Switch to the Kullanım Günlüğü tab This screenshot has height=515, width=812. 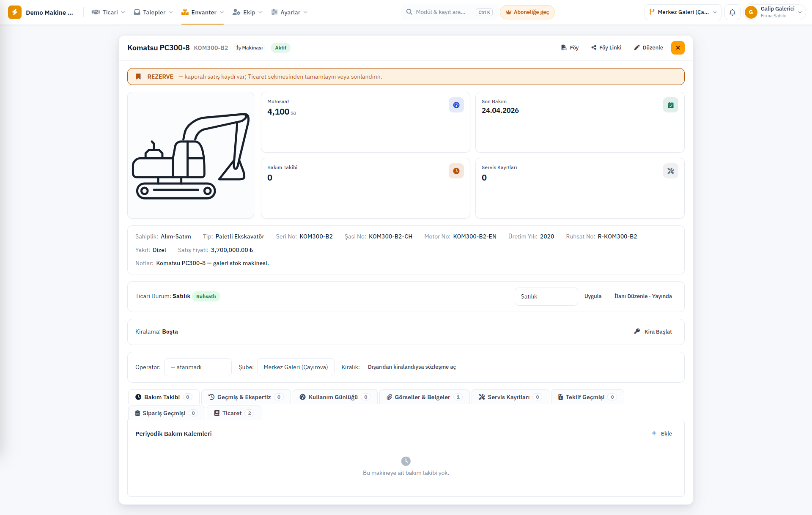[335, 397]
